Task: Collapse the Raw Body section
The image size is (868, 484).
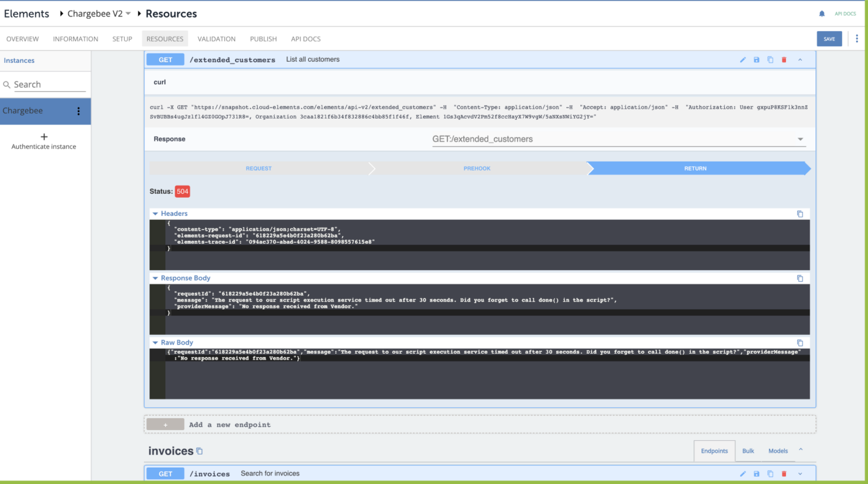Action: [x=155, y=343]
